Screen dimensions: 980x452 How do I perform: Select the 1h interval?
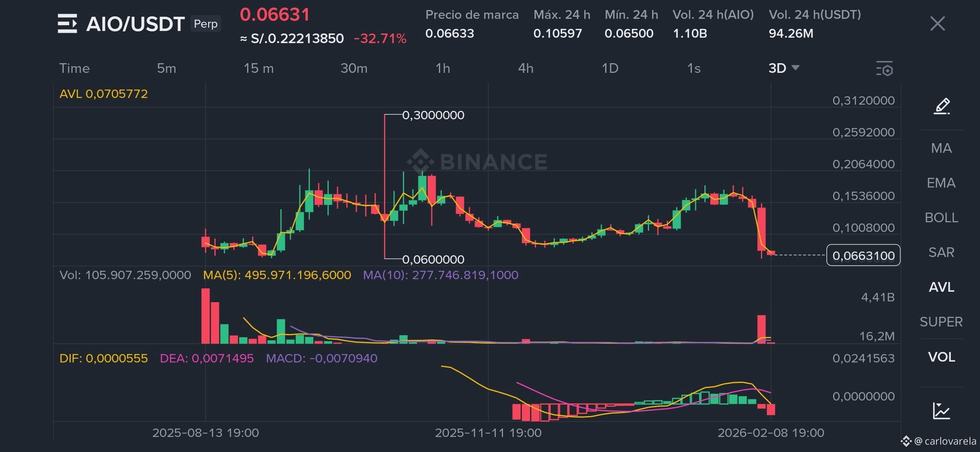(443, 68)
